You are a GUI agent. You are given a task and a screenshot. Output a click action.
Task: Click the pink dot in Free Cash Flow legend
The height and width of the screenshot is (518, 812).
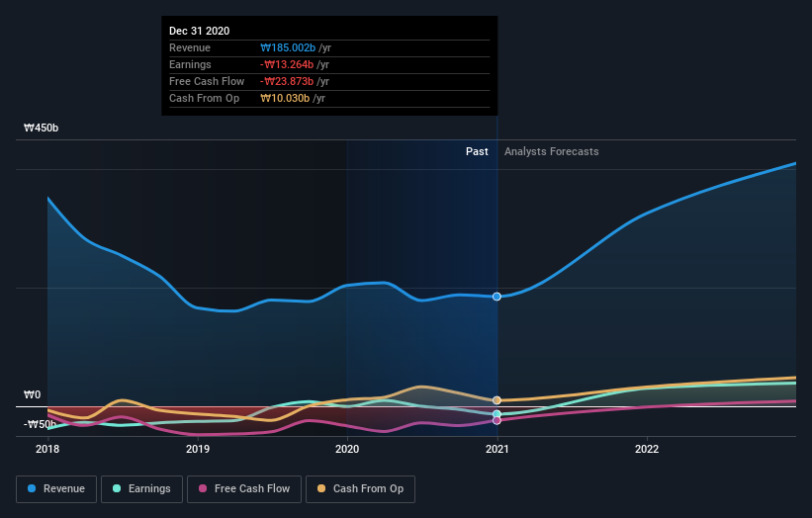click(203, 488)
